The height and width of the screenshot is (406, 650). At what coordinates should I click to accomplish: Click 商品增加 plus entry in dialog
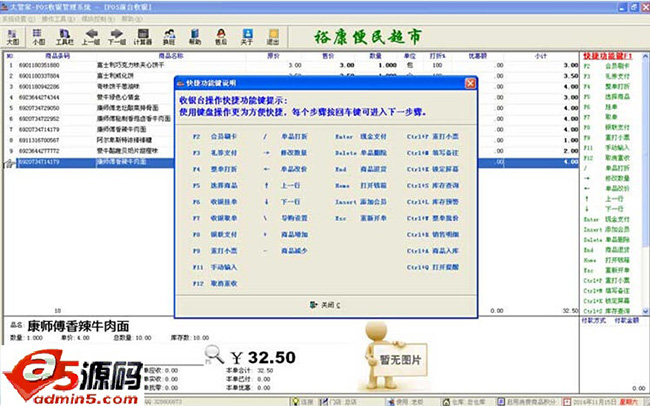tap(286, 235)
